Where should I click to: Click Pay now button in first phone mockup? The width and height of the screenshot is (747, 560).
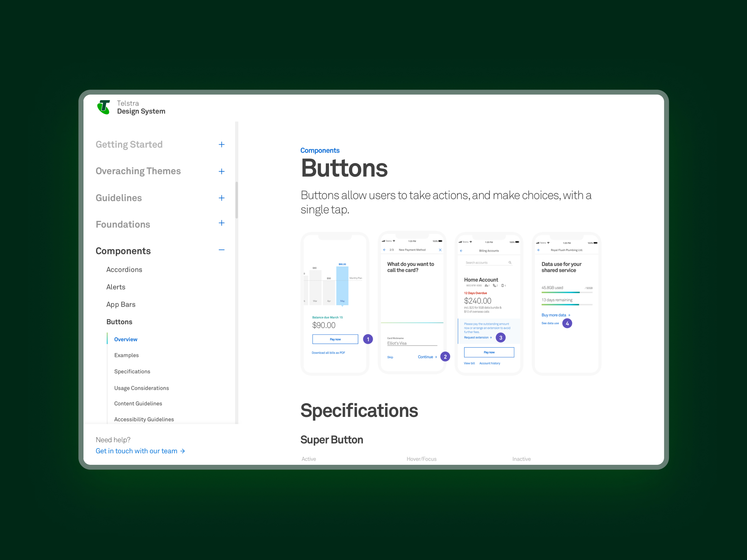pyautogui.click(x=335, y=339)
